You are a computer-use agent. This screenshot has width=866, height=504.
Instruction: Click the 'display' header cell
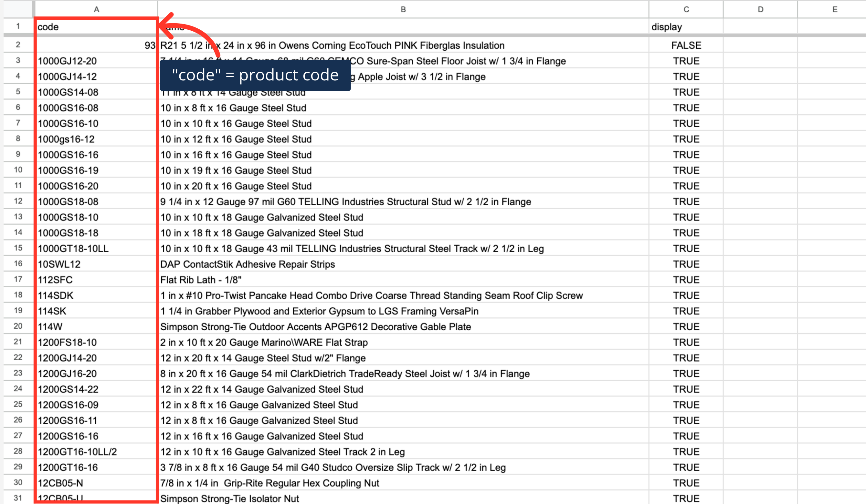click(686, 27)
